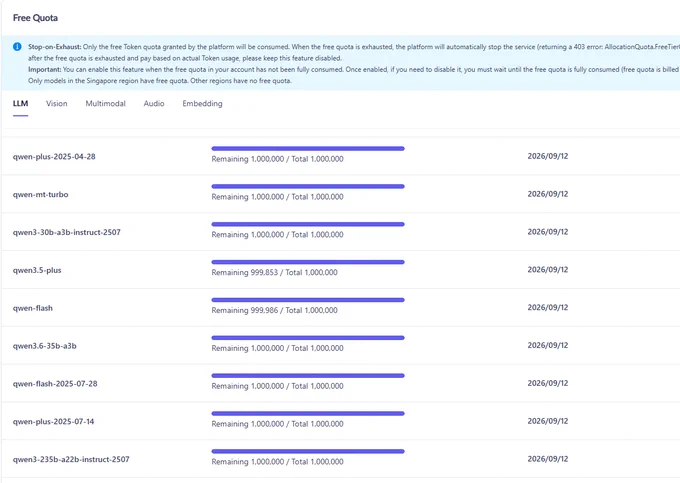The image size is (680, 483).
Task: Click model name qwen3.6-35b-a3b
Action: pos(45,346)
